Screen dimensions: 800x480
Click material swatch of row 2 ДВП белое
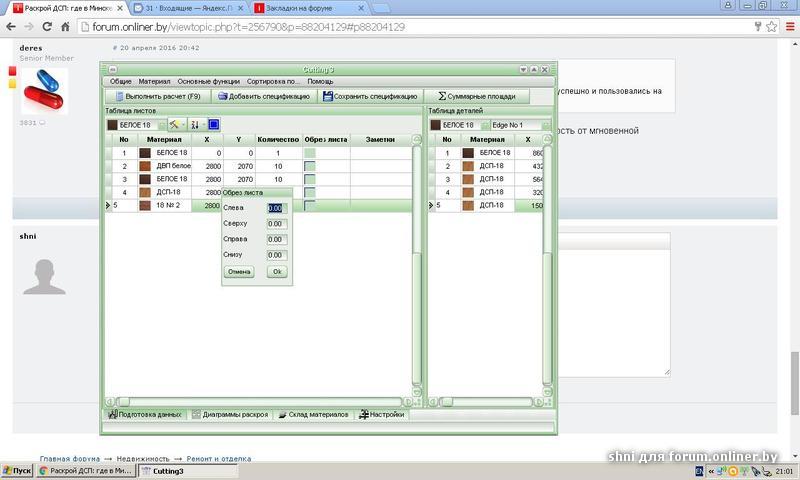[x=145, y=166]
